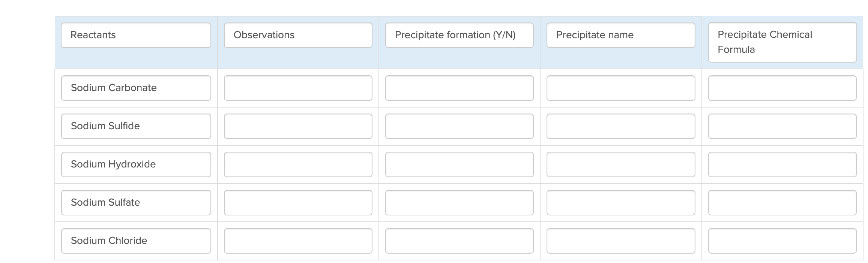The height and width of the screenshot is (263, 868).
Task: Click Precipitate name field for Sodium Sulfate
Action: click(x=621, y=203)
